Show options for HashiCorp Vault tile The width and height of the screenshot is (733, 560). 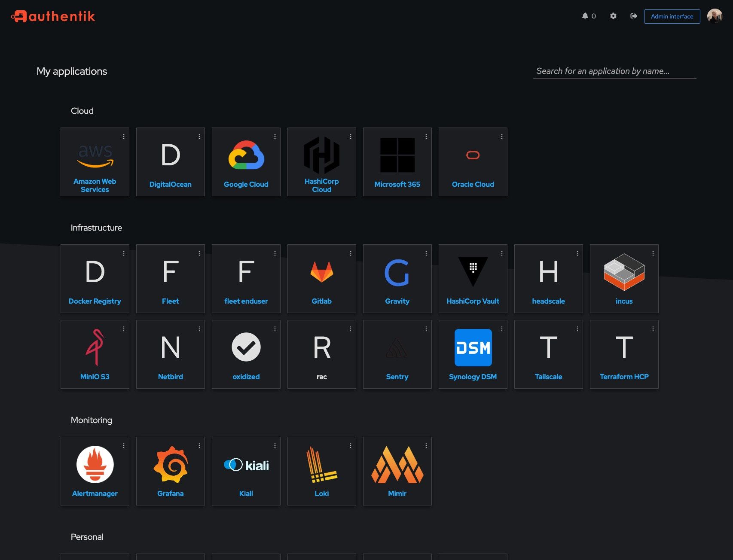502,253
